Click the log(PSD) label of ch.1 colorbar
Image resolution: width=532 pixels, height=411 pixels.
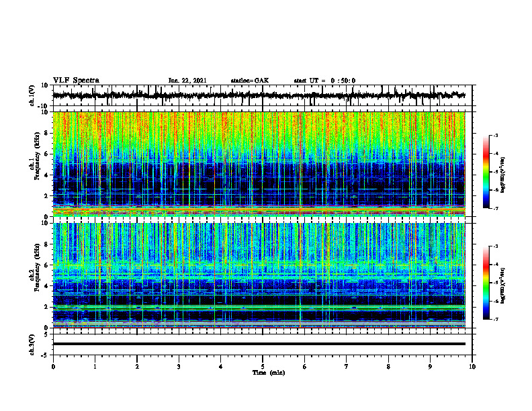502,175
